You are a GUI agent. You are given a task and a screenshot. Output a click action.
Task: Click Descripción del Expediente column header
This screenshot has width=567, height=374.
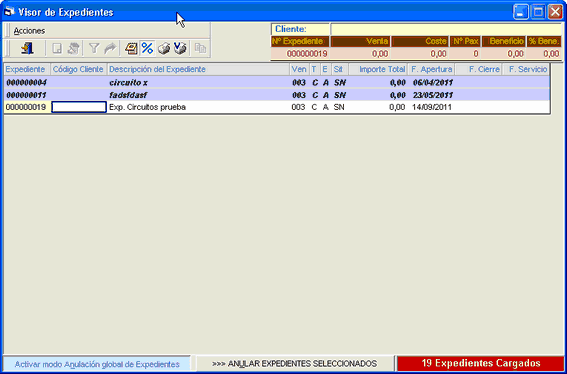[x=199, y=69]
